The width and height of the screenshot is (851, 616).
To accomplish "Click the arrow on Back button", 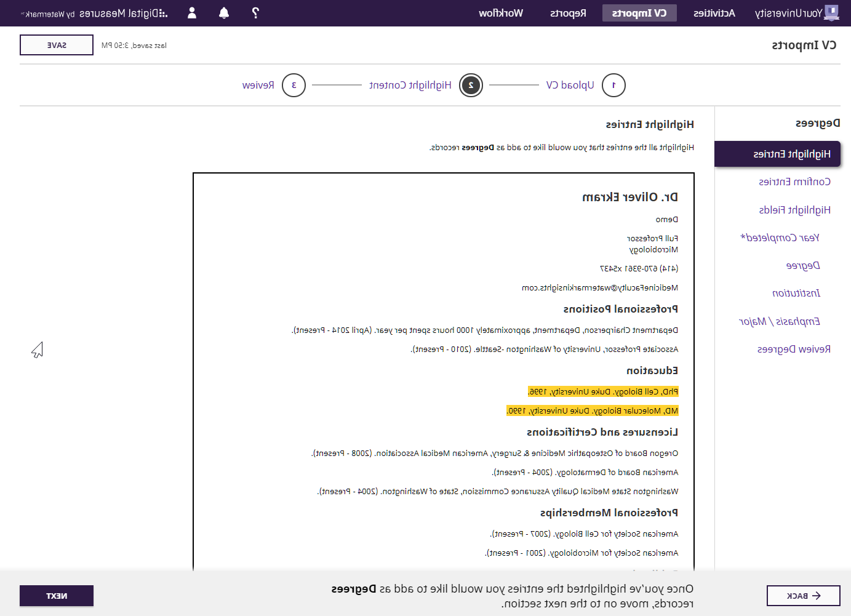I will [817, 596].
